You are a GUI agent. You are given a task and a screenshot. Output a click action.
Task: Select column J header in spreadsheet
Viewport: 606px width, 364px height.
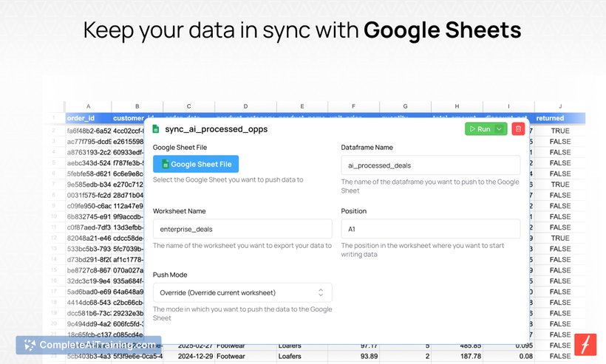click(560, 106)
